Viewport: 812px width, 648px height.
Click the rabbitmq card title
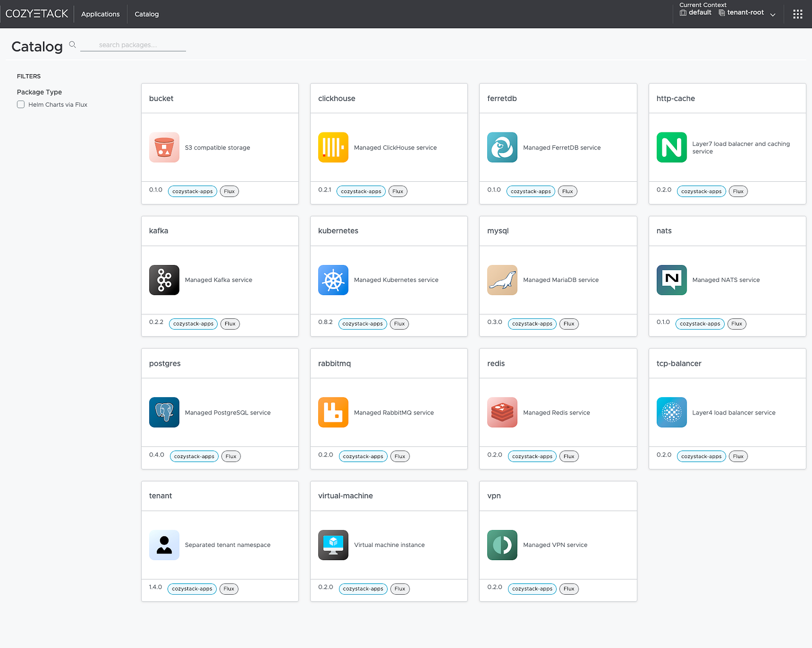[x=334, y=364]
